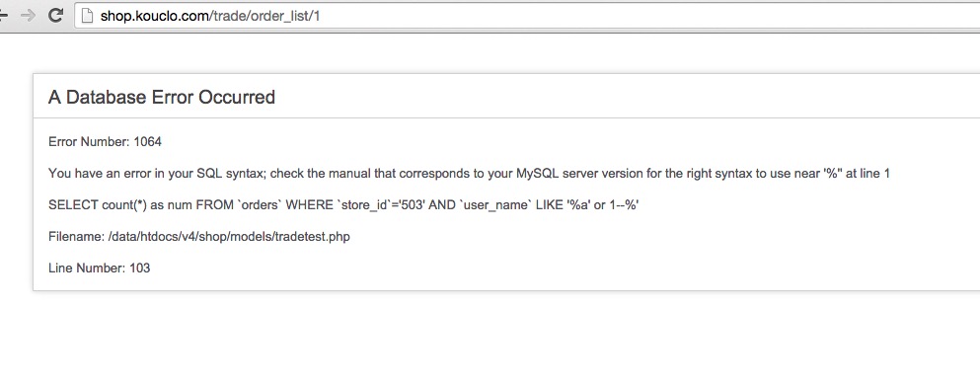The image size is (980, 383).
Task: Click blank page area below error box
Action: [x=490, y=338]
